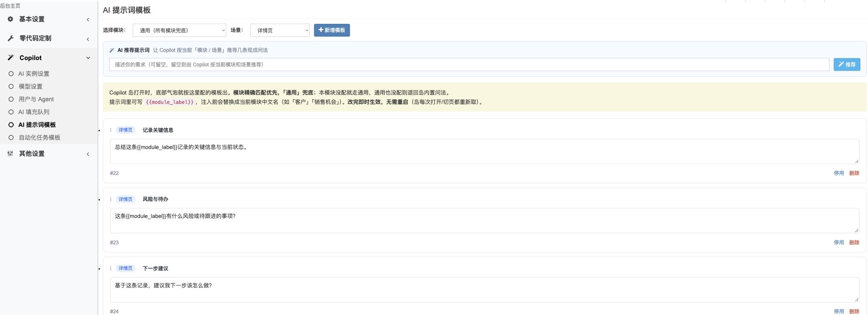868x315 pixels.
Task: Collapse the Copilot section chevron
Action: 88,58
